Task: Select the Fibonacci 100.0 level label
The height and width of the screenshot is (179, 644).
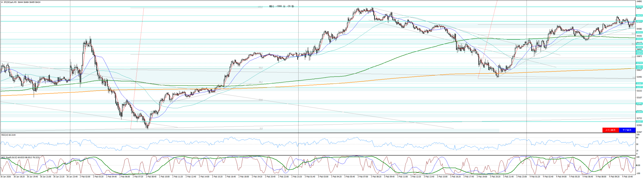Action: pos(260,7)
